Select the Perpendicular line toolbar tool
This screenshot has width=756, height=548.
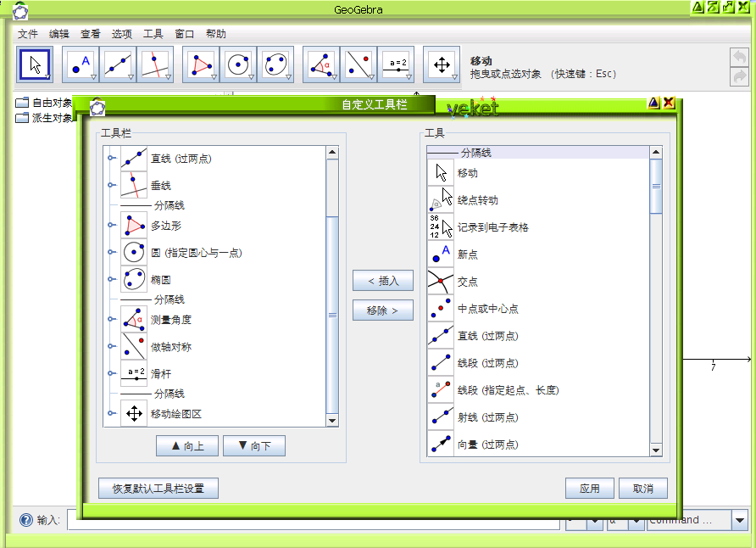pos(155,64)
